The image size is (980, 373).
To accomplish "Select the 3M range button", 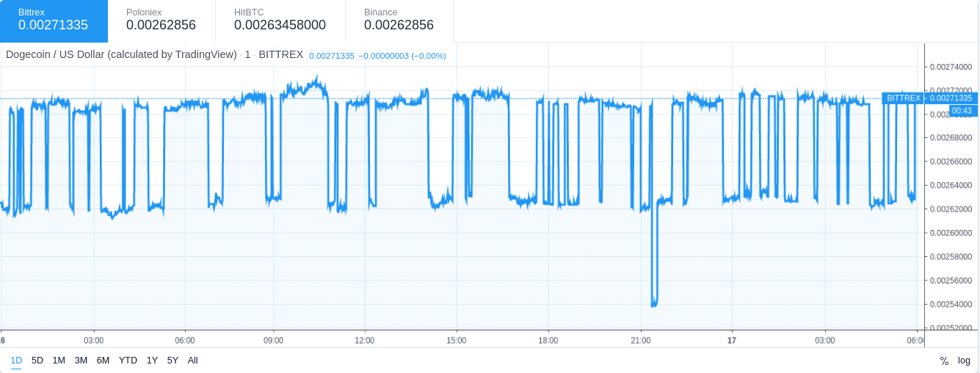I will coord(81,361).
